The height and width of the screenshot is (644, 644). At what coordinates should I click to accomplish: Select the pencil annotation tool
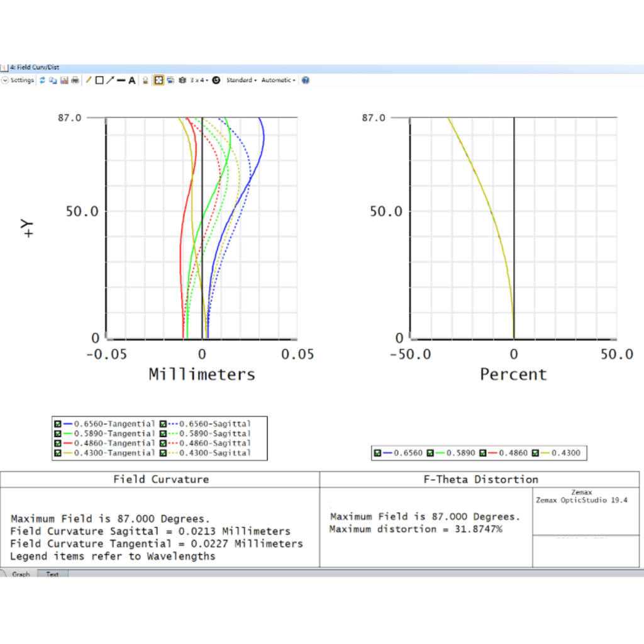(89, 80)
